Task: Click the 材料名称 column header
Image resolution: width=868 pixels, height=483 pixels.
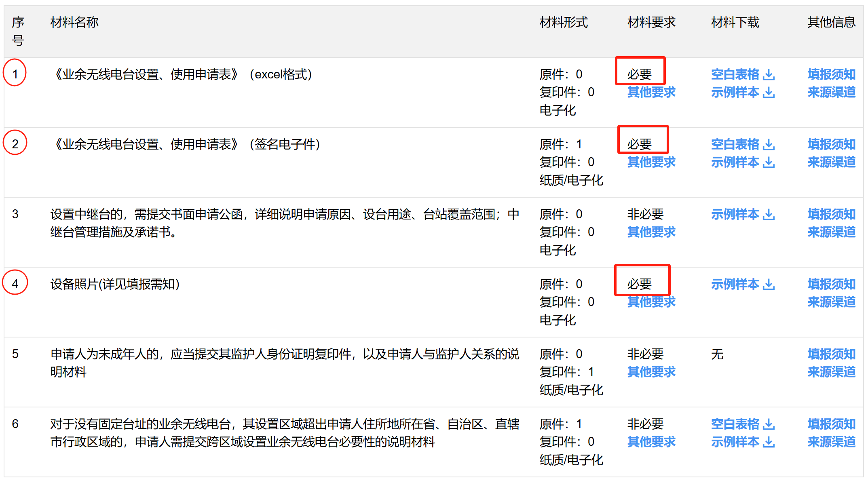Action: click(74, 22)
